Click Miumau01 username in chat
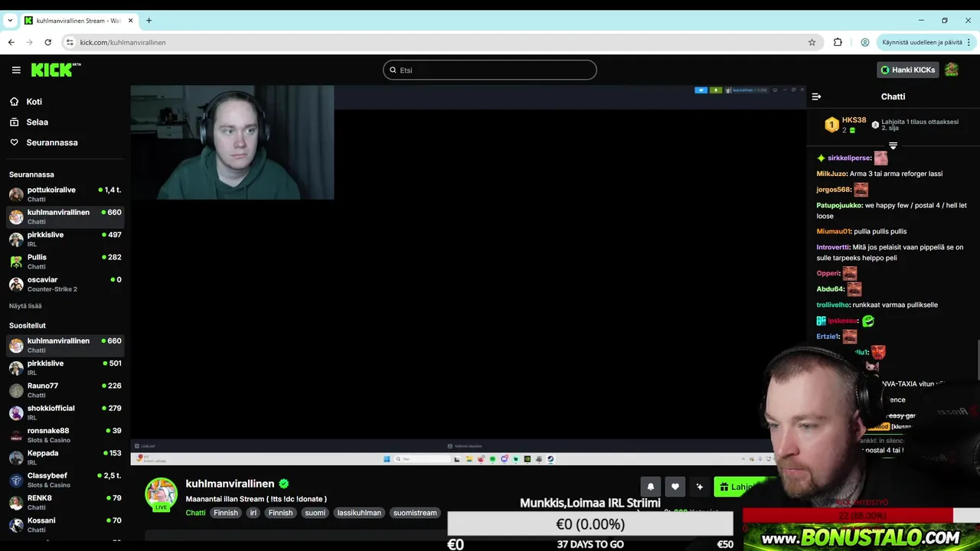 pos(833,231)
